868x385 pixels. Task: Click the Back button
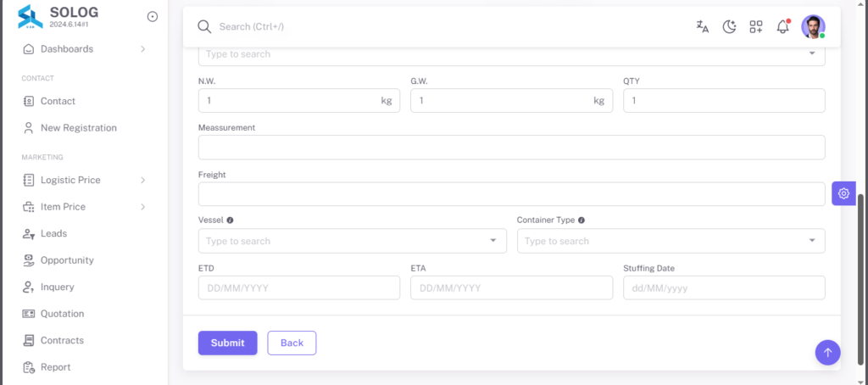[292, 343]
